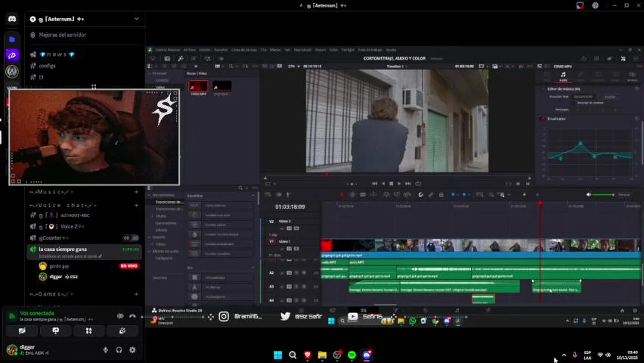Open DaVinci project settings gear at bottom right
This screenshot has height=363, width=644.
pyautogui.click(x=635, y=311)
